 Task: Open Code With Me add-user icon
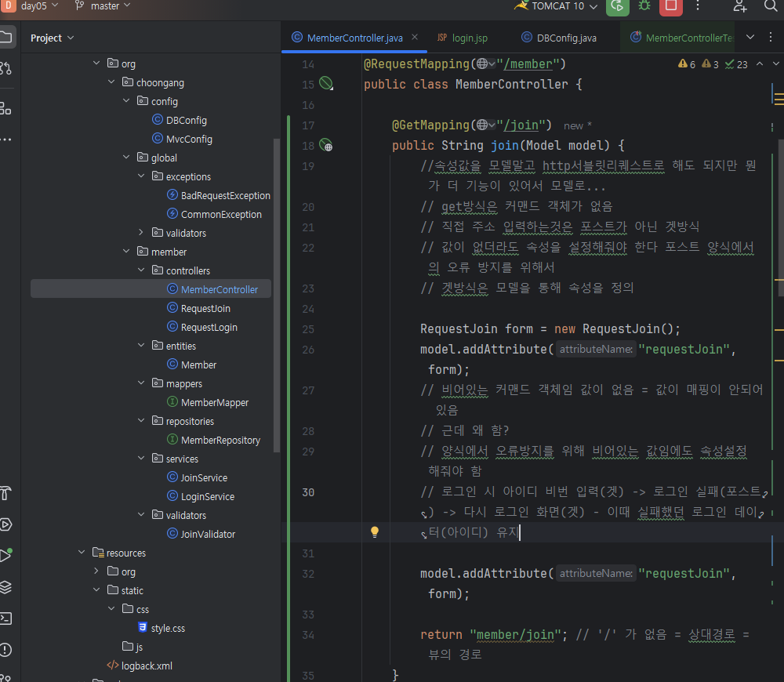(740, 6)
